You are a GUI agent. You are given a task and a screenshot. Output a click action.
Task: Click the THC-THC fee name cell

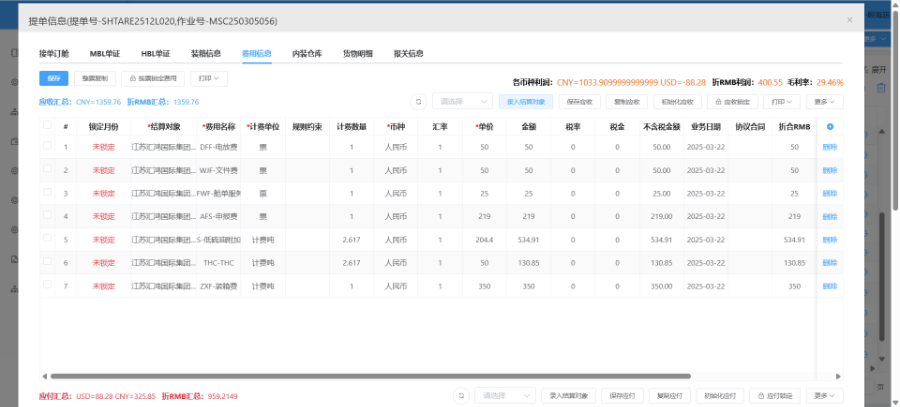[218, 263]
